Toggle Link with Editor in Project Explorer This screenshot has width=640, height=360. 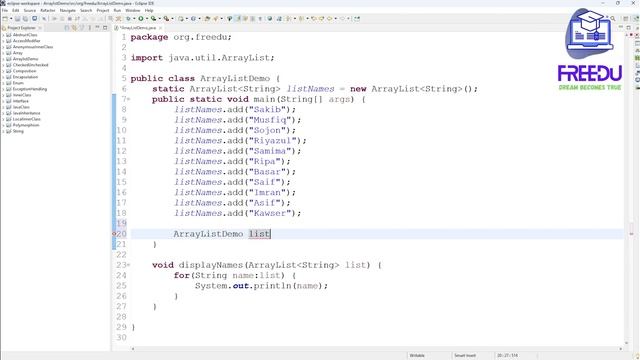click(74, 28)
